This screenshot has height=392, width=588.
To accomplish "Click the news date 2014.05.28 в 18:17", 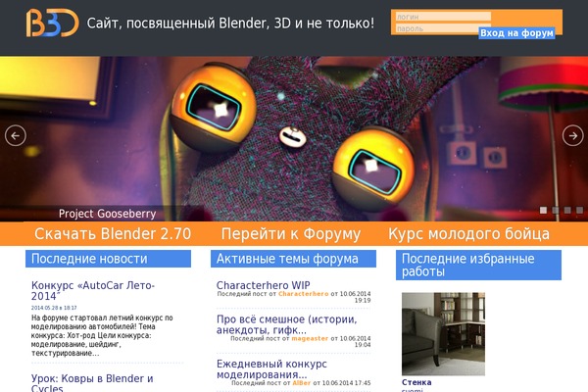I will click(54, 308).
